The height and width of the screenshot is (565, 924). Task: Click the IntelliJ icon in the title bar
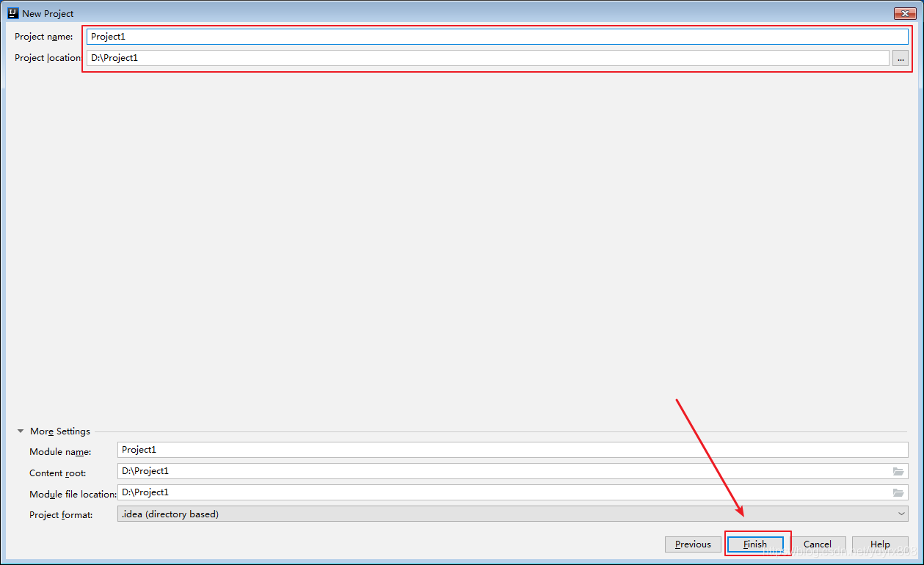(x=12, y=13)
